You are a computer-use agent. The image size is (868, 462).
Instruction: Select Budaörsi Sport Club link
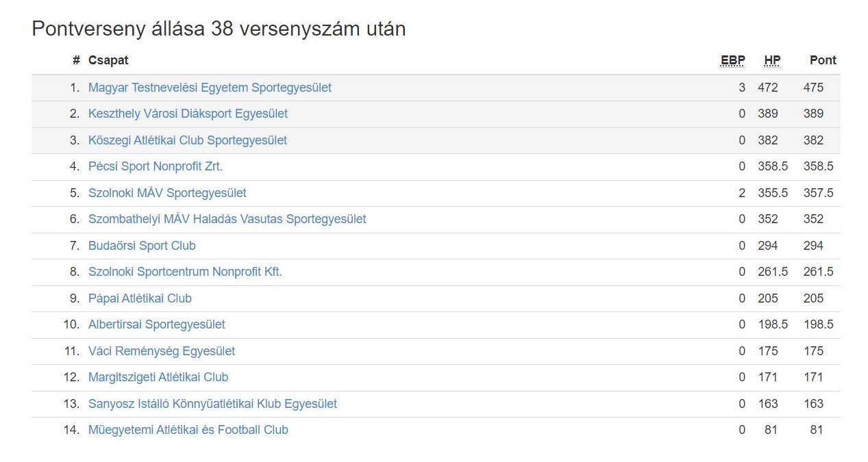pos(142,246)
